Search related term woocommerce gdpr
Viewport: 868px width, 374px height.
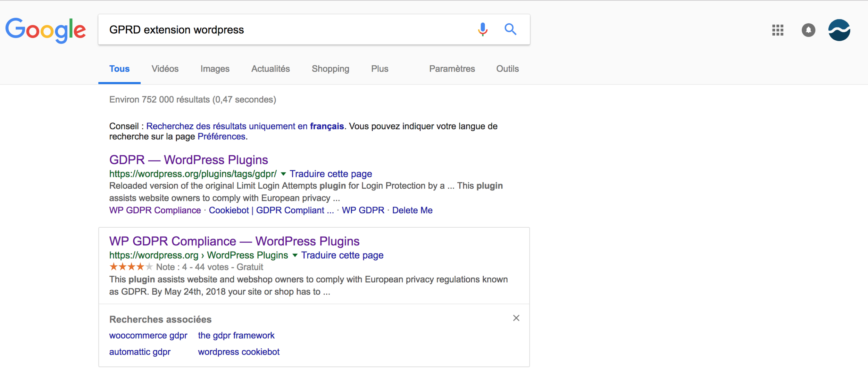tap(148, 335)
